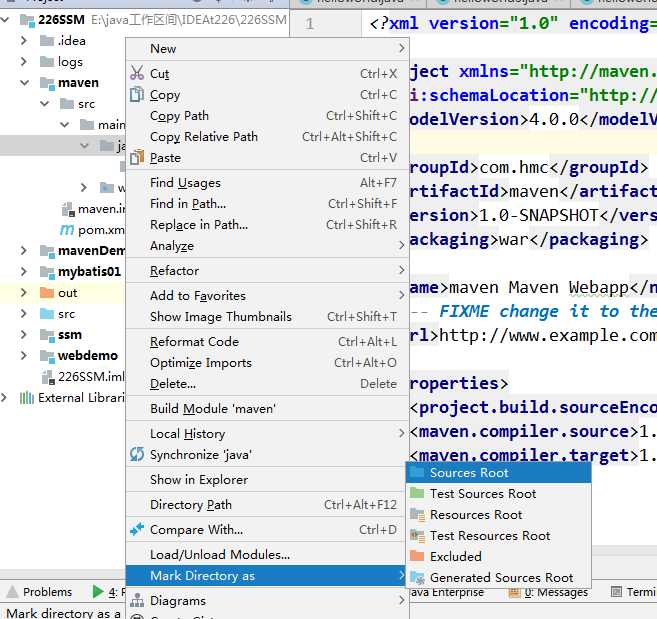Select Replace in Path... entry

[267, 225]
